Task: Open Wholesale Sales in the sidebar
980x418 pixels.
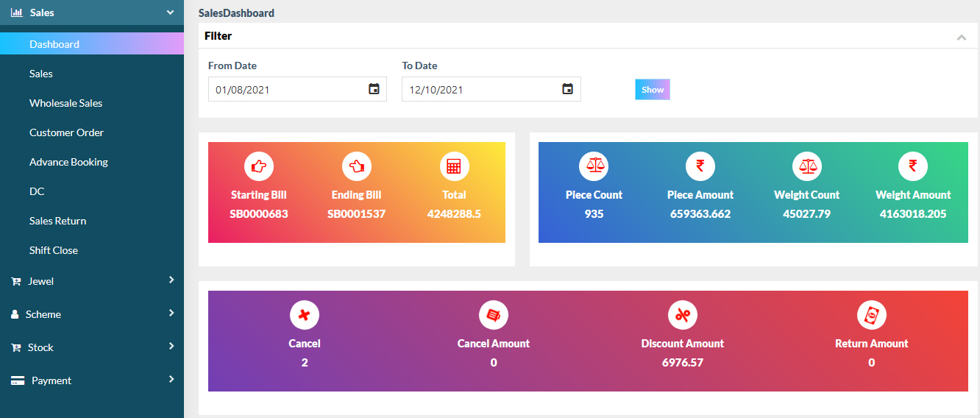Action: pos(65,103)
